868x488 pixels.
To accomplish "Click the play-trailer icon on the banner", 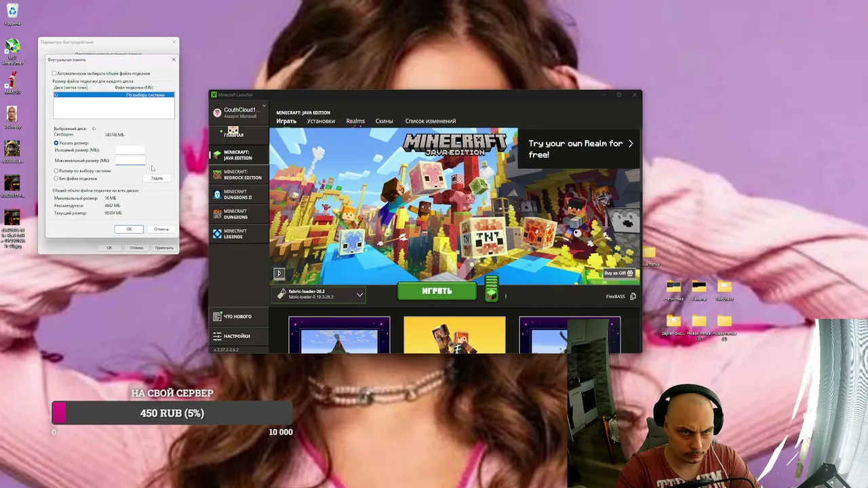I will [x=279, y=273].
